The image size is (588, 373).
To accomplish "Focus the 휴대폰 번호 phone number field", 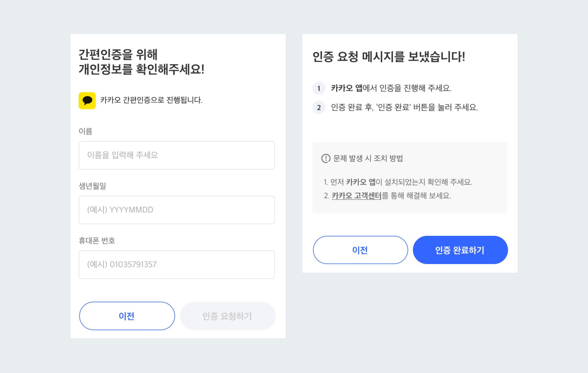I will pyautogui.click(x=177, y=264).
